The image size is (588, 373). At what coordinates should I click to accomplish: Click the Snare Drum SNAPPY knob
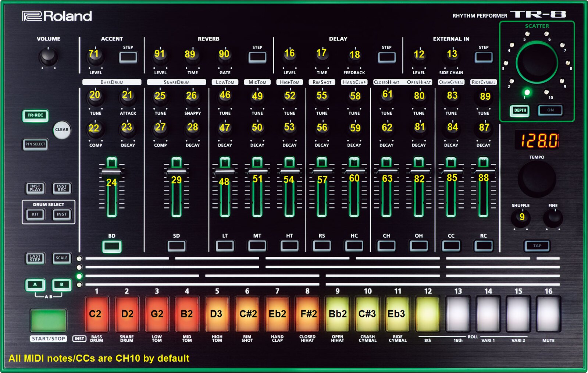tap(193, 97)
